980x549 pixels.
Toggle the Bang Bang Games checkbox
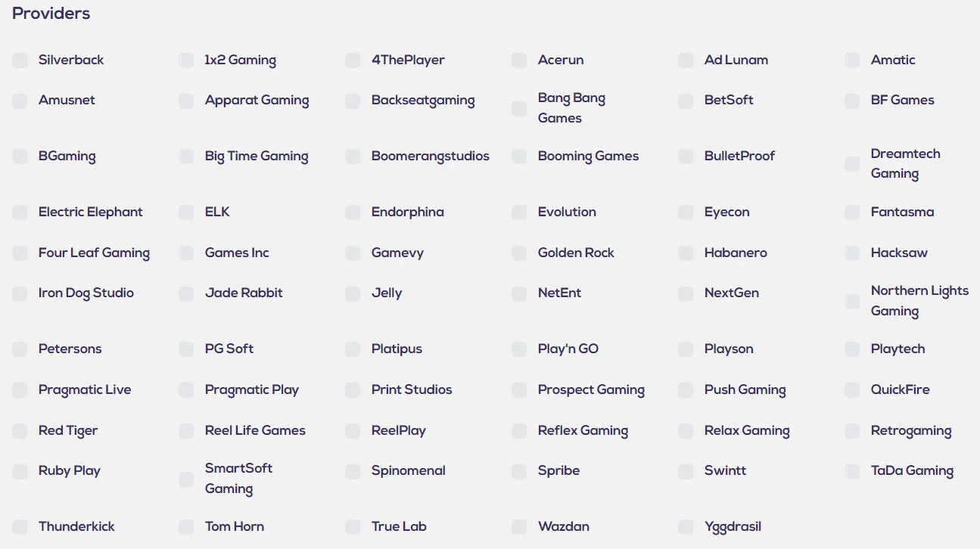click(519, 109)
